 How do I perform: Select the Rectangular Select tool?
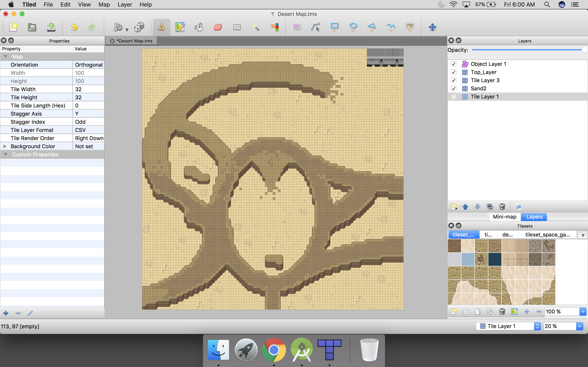[x=237, y=27]
